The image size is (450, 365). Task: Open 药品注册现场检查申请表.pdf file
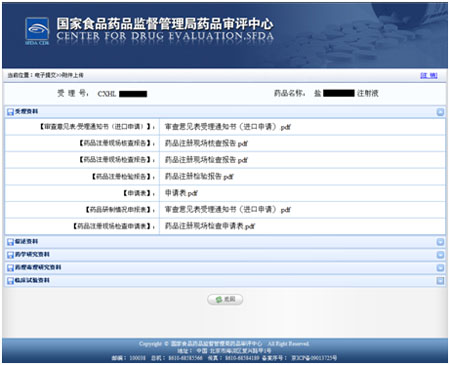[x=210, y=226]
